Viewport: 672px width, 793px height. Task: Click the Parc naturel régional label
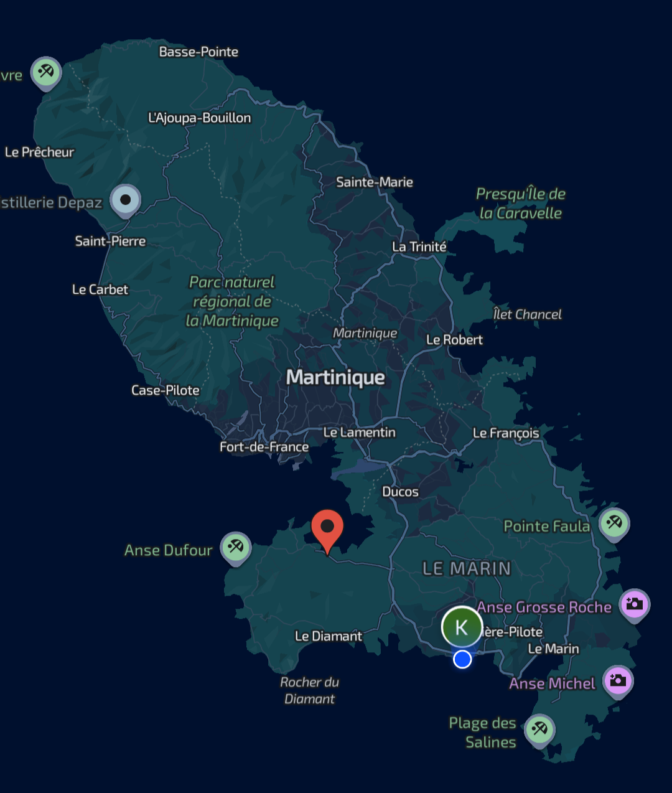pos(232,301)
